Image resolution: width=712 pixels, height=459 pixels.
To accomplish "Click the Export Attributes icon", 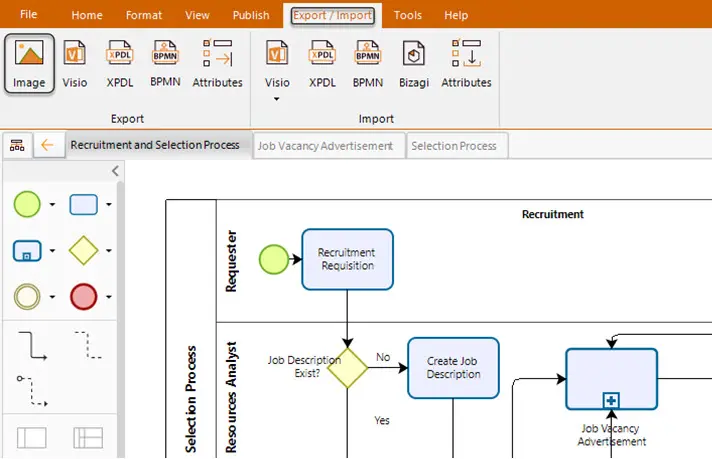I will click(218, 64).
